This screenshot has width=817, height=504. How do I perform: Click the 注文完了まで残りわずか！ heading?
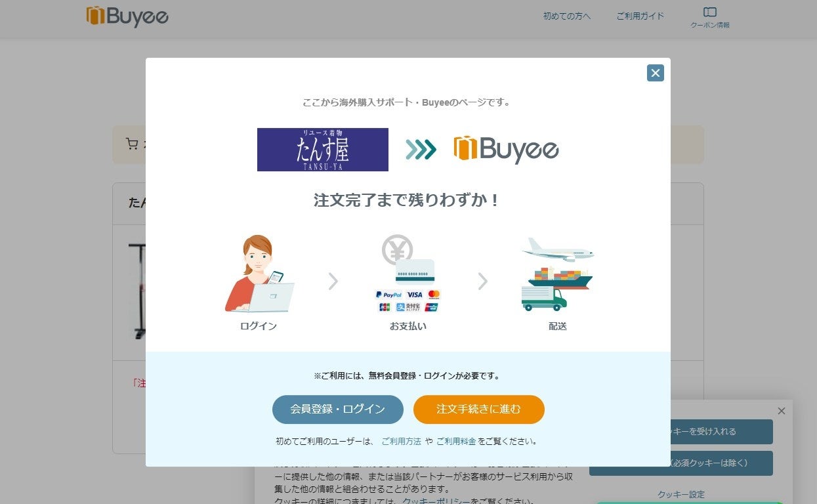408,200
